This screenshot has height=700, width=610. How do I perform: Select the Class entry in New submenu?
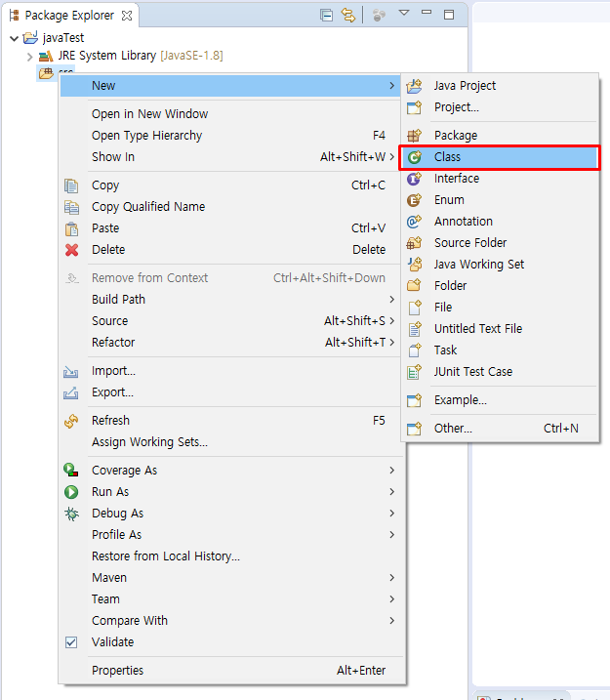(x=500, y=157)
